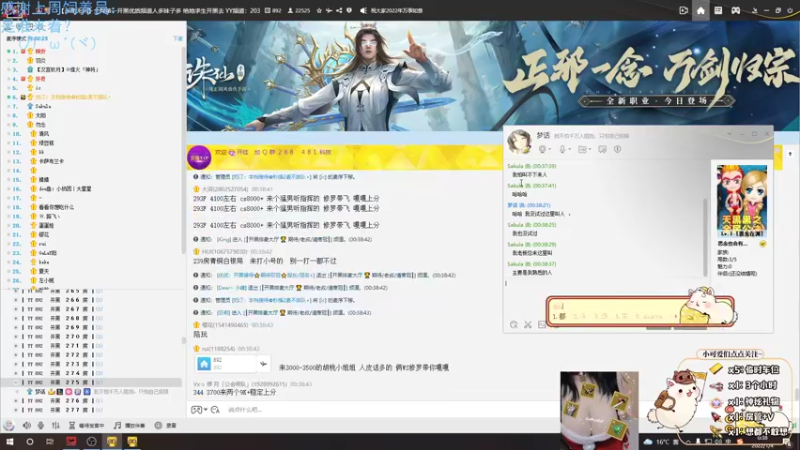
Task: Click the speaker announcement icon in title bar
Action: pyautogui.click(x=363, y=10)
